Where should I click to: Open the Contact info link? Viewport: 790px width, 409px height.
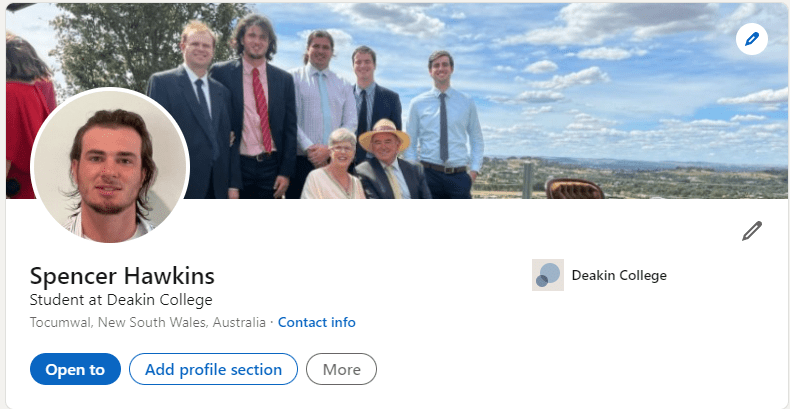[316, 322]
